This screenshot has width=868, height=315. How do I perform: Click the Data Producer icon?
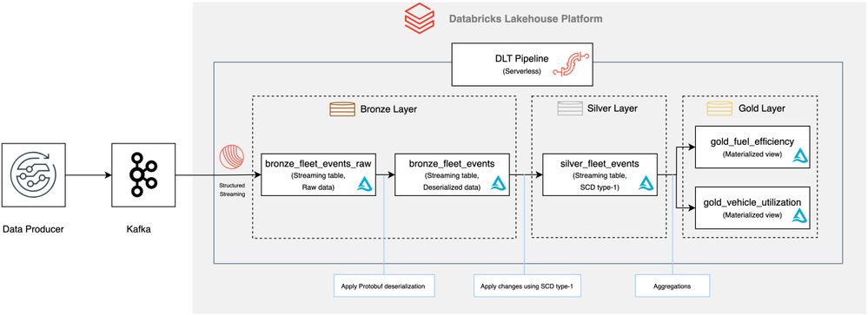pyautogui.click(x=33, y=175)
